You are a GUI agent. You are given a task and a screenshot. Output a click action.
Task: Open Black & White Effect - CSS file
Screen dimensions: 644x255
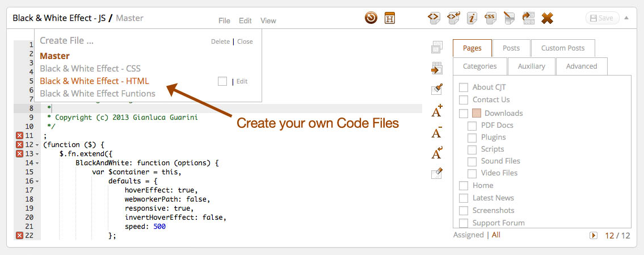(90, 69)
